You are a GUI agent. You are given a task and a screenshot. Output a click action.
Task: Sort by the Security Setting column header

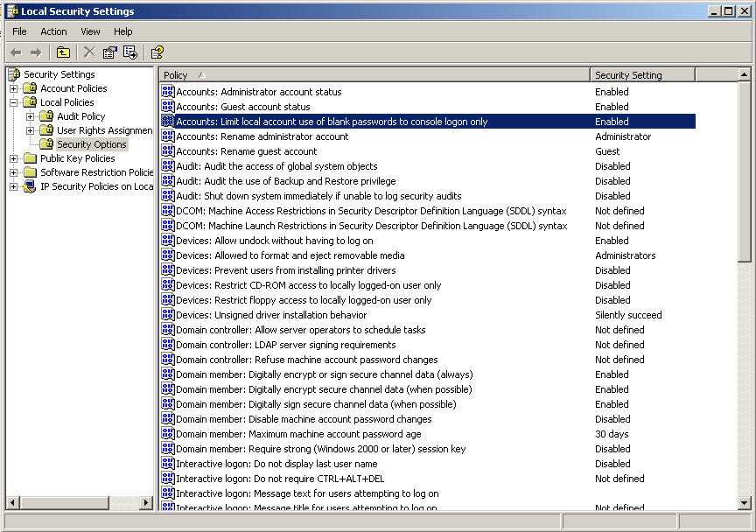643,74
